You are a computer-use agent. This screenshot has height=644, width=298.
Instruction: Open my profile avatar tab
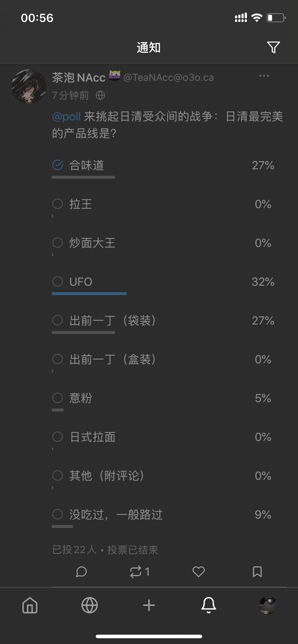267,605
